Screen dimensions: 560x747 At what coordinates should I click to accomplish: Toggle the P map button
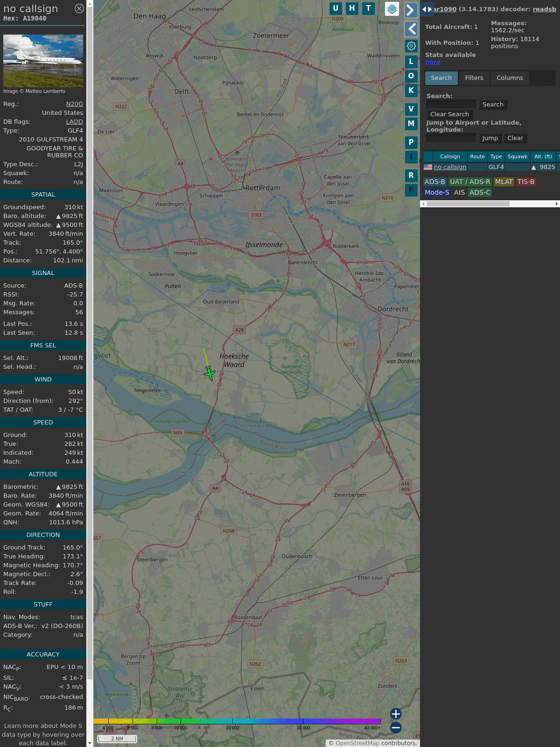click(411, 142)
